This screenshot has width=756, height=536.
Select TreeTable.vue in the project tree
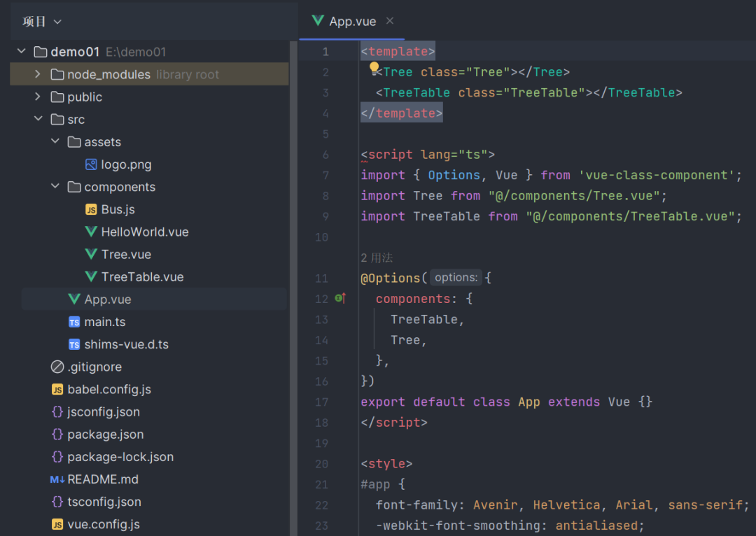point(142,277)
